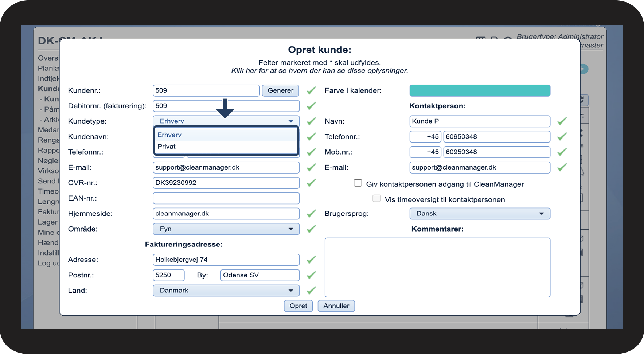Tick 'Vis timeoversigt til kontaktpersonen' checkbox

click(x=376, y=198)
